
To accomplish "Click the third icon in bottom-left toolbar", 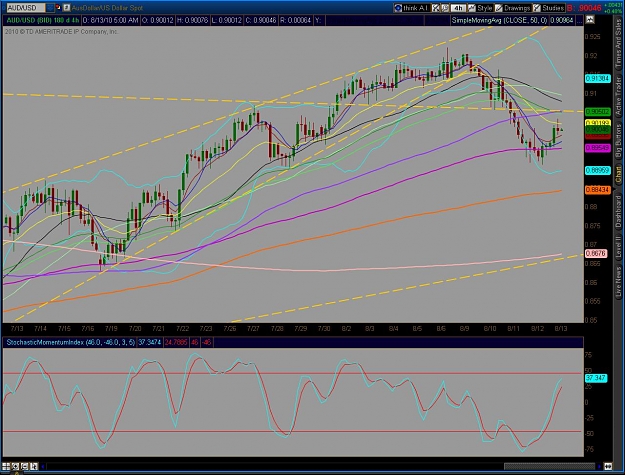I will [x=24, y=466].
